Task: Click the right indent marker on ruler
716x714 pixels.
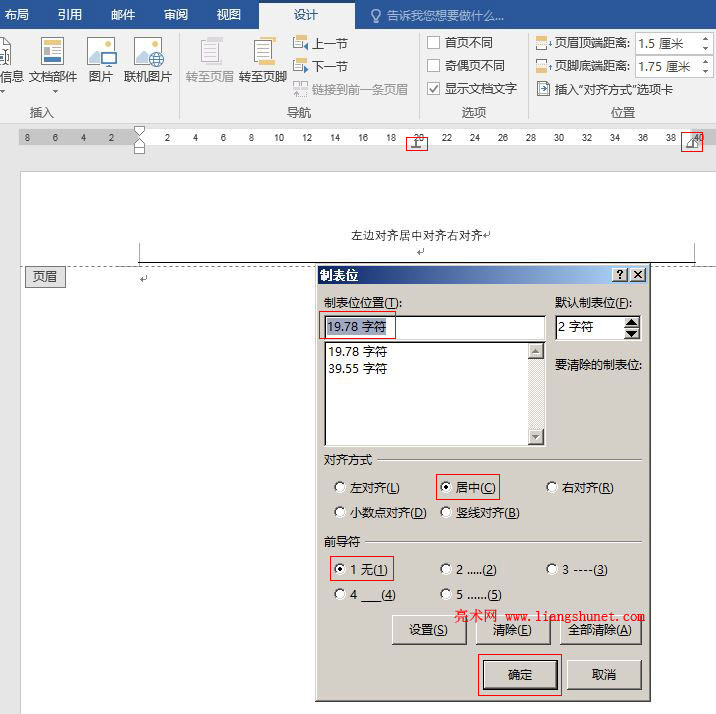Action: (x=692, y=144)
